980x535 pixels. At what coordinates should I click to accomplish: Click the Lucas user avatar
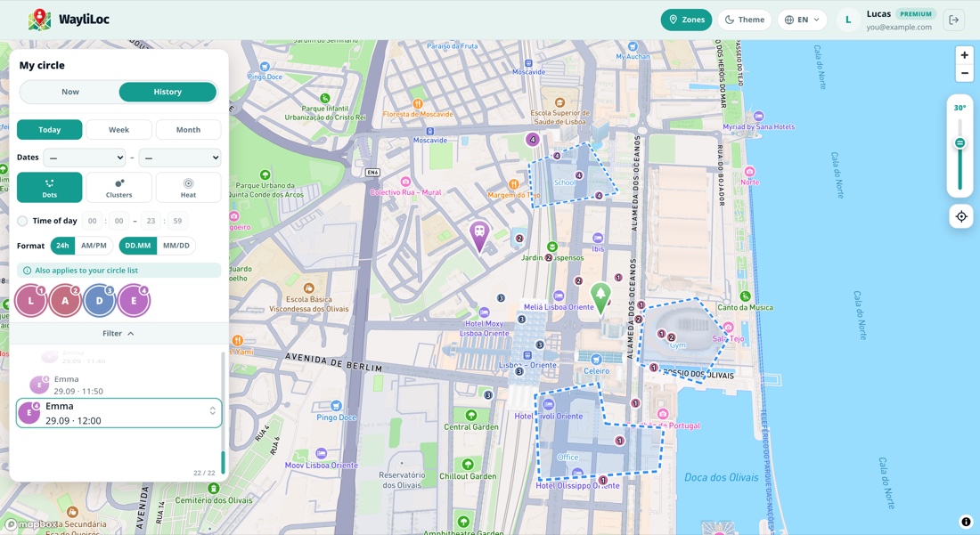coord(848,20)
